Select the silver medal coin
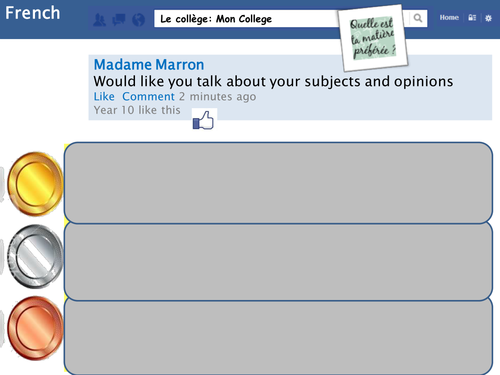This screenshot has height=375, width=500. point(35,256)
